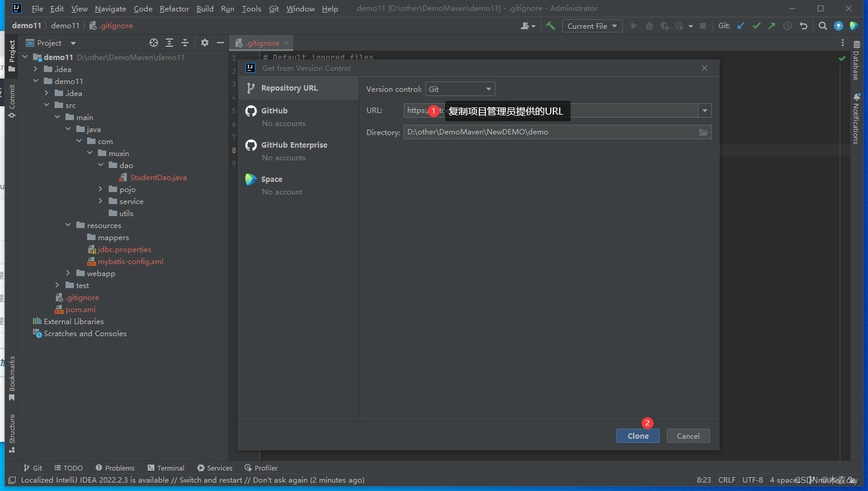This screenshot has height=491, width=868.
Task: Open the Structure side tool window
Action: click(x=11, y=433)
